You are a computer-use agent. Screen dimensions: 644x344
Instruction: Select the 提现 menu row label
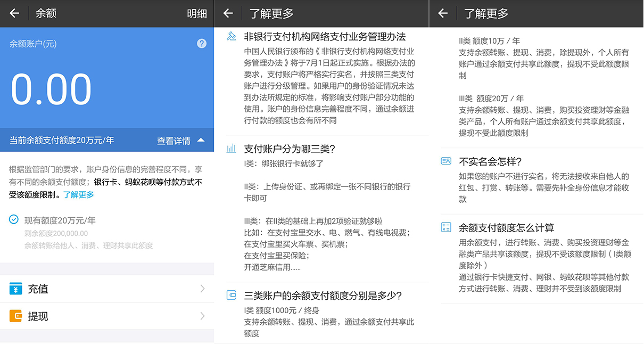point(38,316)
